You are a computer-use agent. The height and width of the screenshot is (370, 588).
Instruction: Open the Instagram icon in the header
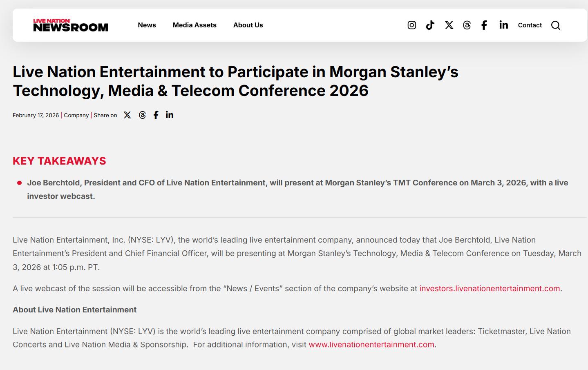(412, 25)
